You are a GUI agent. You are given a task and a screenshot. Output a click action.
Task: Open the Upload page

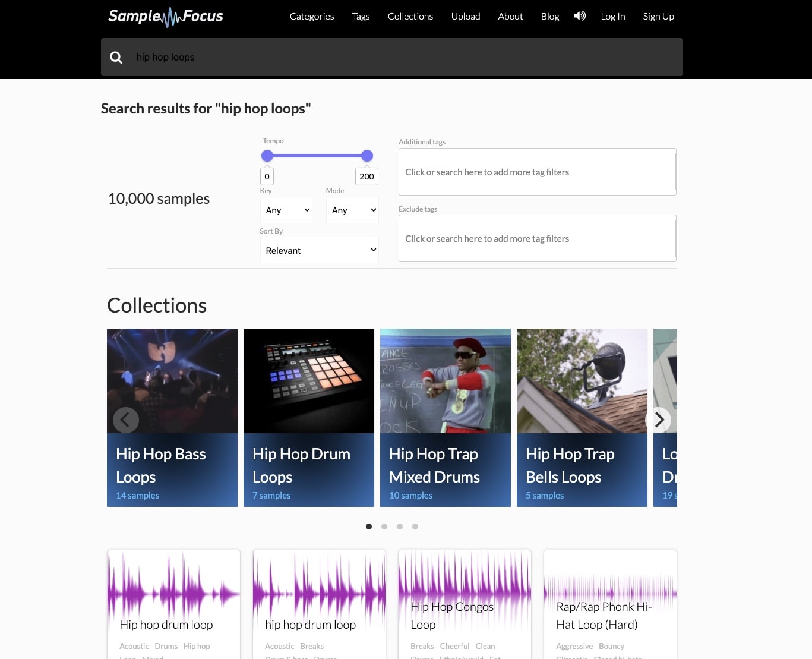tap(465, 16)
